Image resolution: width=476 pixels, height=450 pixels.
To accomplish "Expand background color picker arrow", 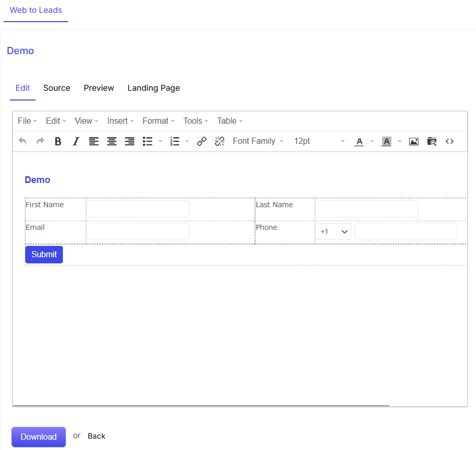I will 400,141.
